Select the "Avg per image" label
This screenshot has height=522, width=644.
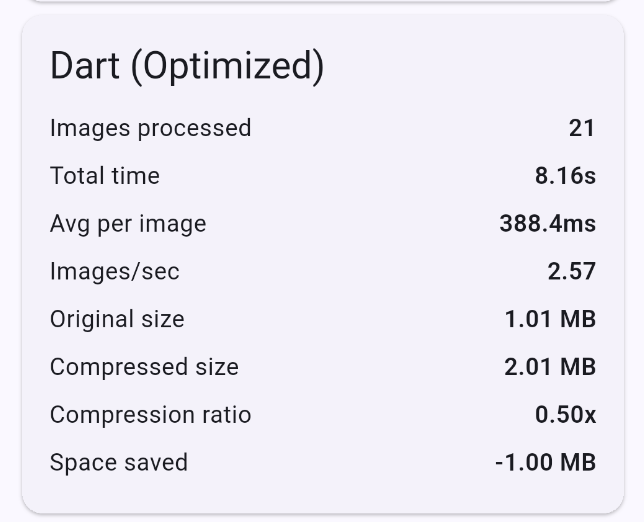point(128,224)
